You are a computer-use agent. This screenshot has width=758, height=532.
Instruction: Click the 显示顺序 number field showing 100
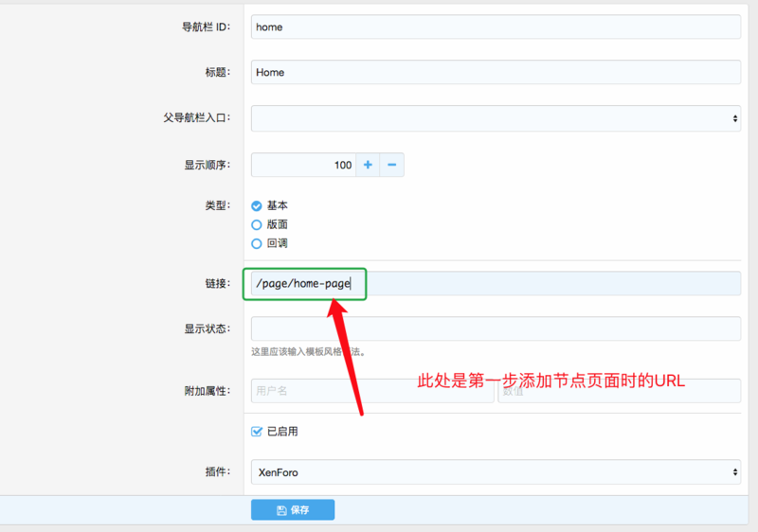(x=303, y=165)
